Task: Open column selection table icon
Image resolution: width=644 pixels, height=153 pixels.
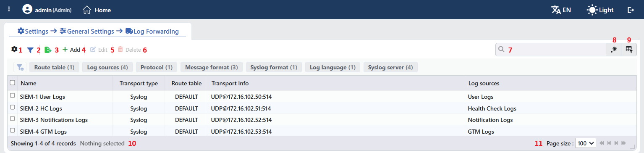Action: click(629, 49)
